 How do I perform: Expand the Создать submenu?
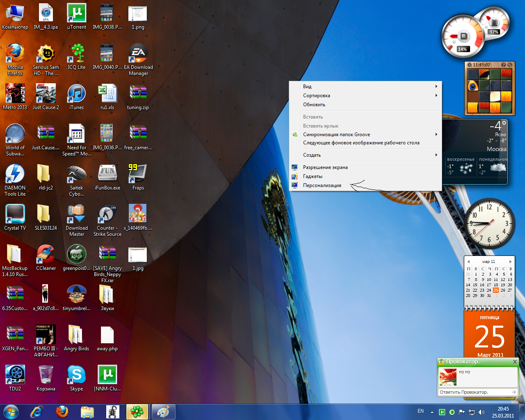[365, 155]
